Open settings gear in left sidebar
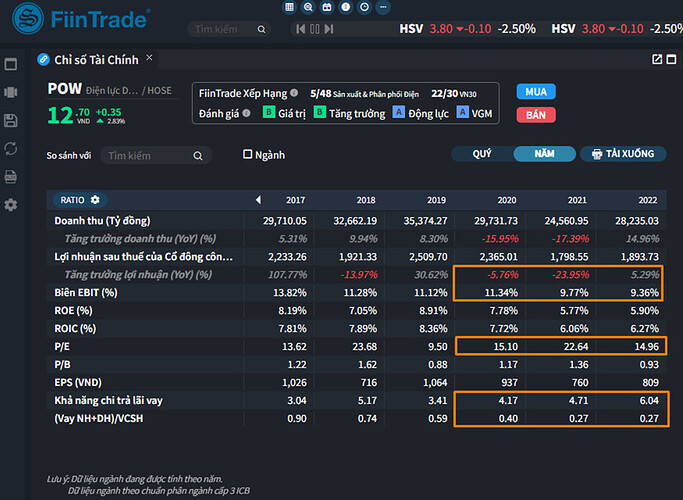Screen dimensions: 683x500 (x=11, y=205)
